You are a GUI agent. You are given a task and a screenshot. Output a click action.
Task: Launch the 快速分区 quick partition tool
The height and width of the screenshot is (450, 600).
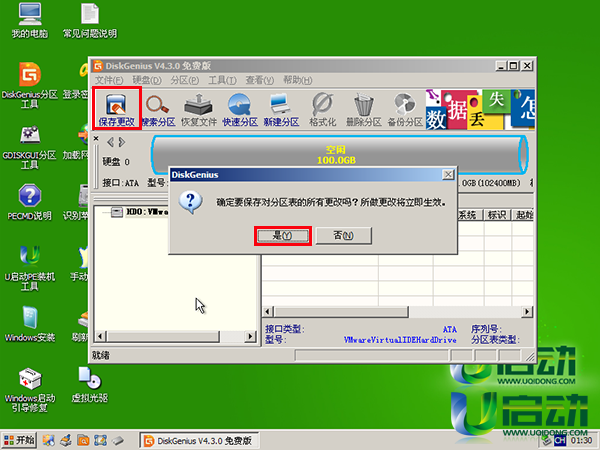(240, 110)
